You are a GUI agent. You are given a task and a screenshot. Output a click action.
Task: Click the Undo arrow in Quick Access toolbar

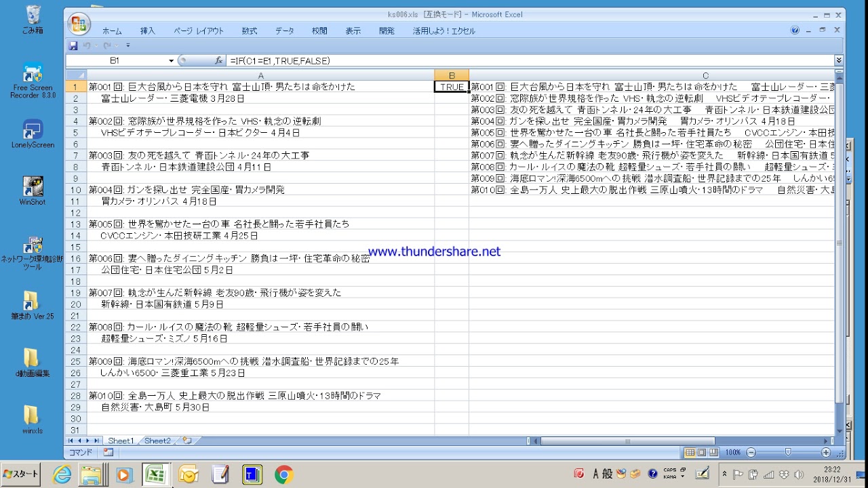(x=87, y=45)
